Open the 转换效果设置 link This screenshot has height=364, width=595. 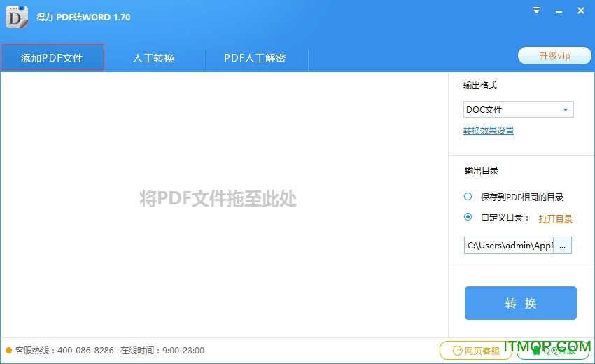click(x=489, y=131)
